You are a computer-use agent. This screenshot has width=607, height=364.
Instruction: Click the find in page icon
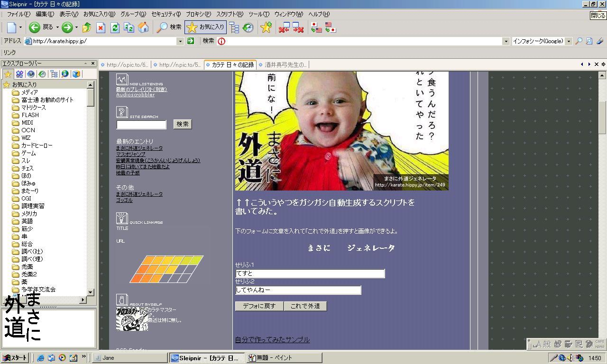(x=589, y=41)
